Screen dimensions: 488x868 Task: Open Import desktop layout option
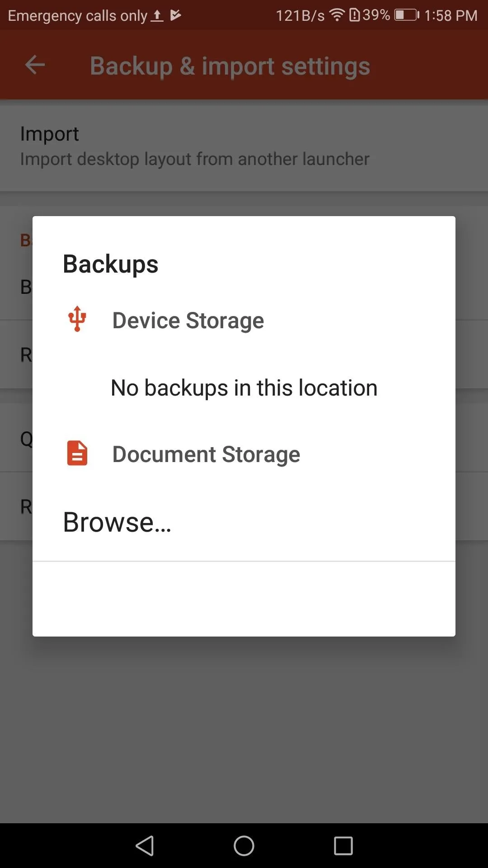point(244,146)
